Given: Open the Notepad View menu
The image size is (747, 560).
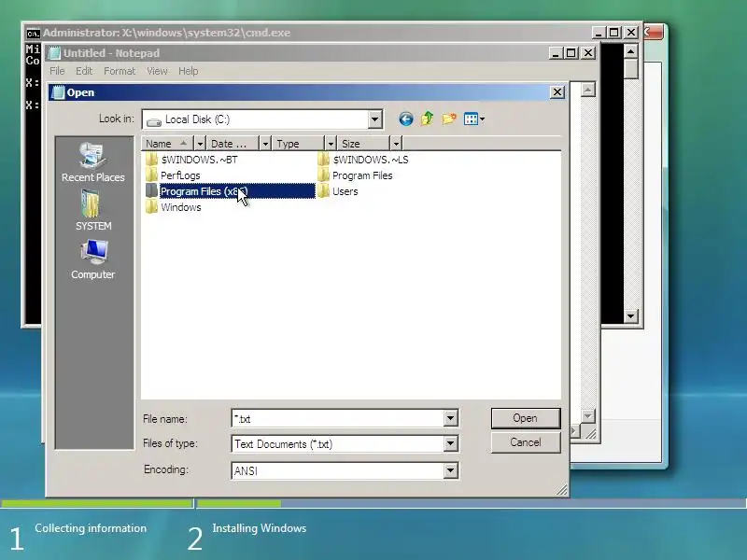Looking at the screenshot, I should 157,71.
